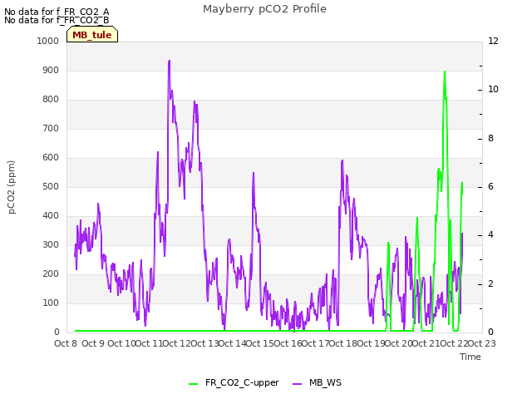The width and height of the screenshot is (532, 399).
Task: Click the Oct 23 x-axis tick label
Action: click(x=482, y=343)
